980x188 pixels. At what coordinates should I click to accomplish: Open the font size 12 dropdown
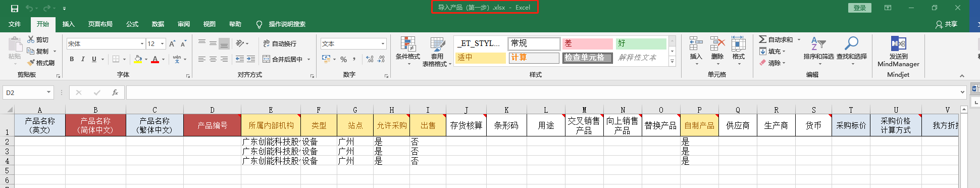point(162,44)
